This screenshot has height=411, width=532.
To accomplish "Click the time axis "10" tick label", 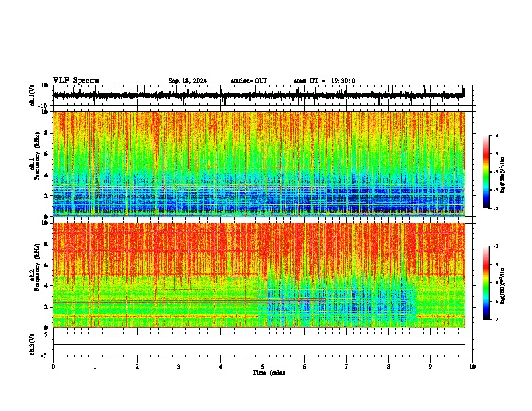I will 472,367.
